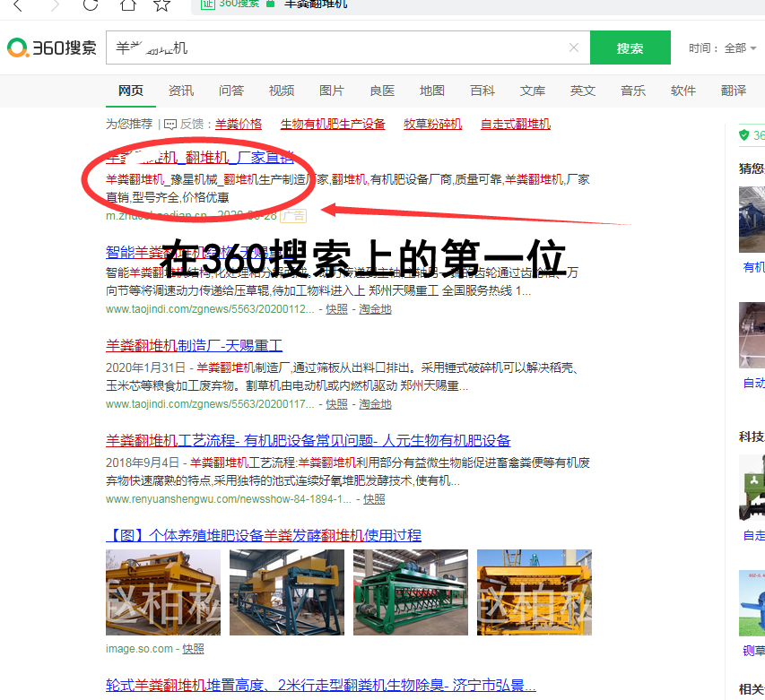Reload the page with refresh icon

tap(91, 4)
